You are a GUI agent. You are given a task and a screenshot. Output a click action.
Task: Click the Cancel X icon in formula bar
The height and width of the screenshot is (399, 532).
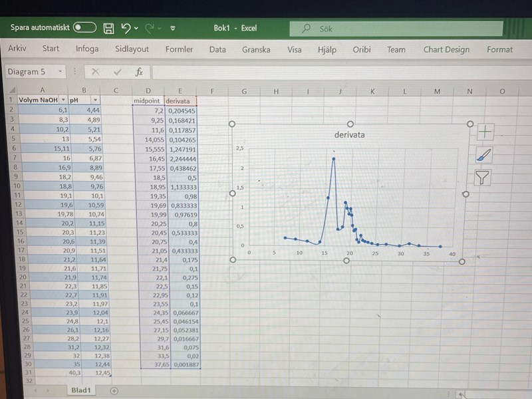(x=96, y=71)
